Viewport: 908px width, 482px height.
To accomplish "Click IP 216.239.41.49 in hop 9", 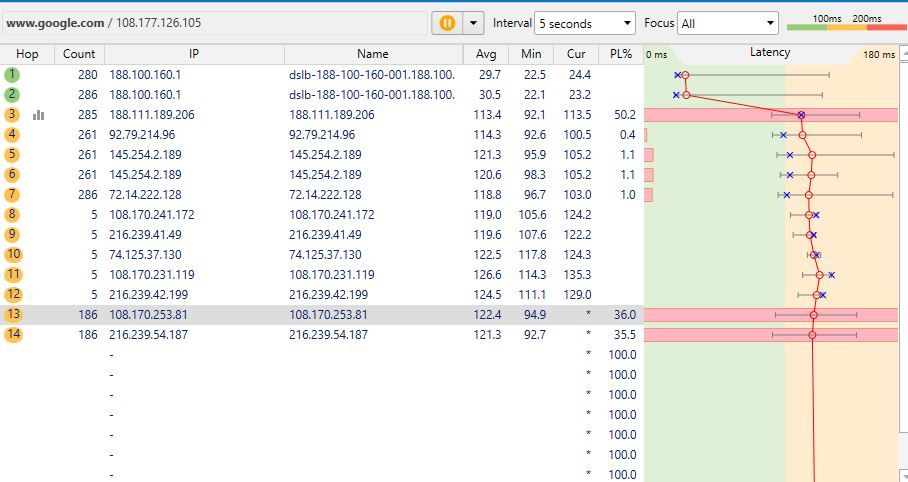I will (x=145, y=235).
